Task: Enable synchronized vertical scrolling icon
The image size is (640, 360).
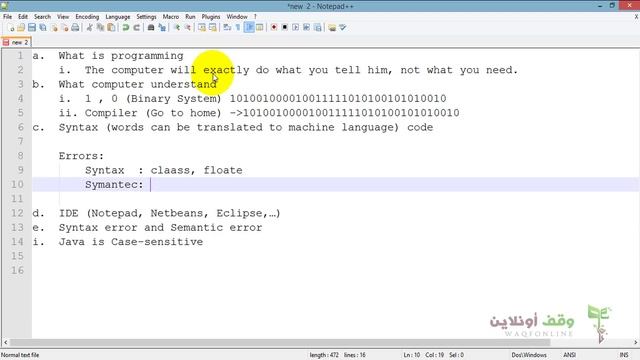Action: point(202,27)
